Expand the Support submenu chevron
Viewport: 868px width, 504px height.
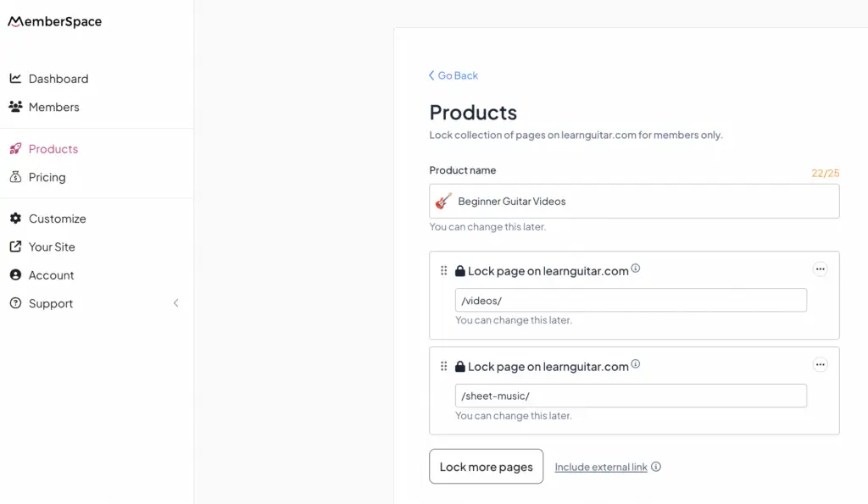176,303
